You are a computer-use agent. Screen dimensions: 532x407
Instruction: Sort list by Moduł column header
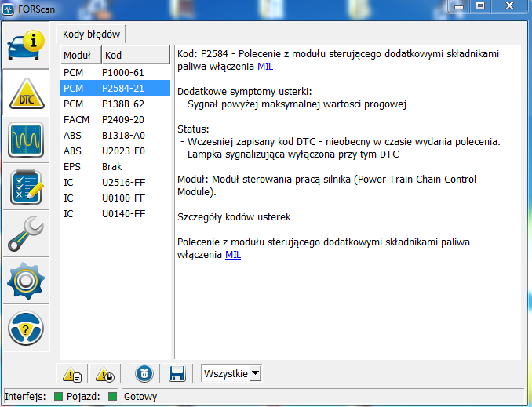tap(81, 56)
